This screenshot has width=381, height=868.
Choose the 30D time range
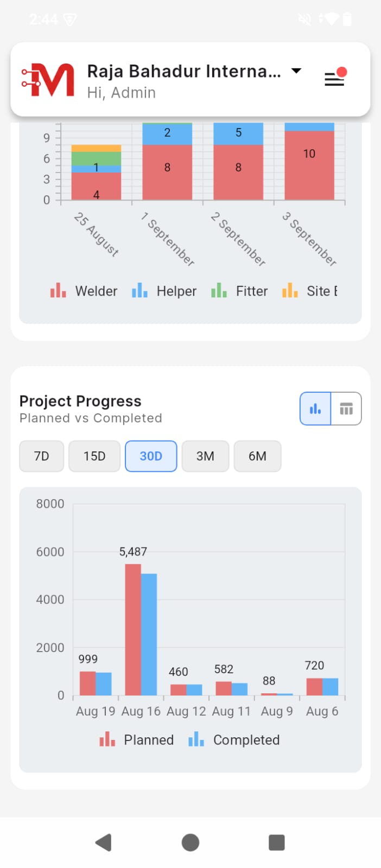coord(151,456)
